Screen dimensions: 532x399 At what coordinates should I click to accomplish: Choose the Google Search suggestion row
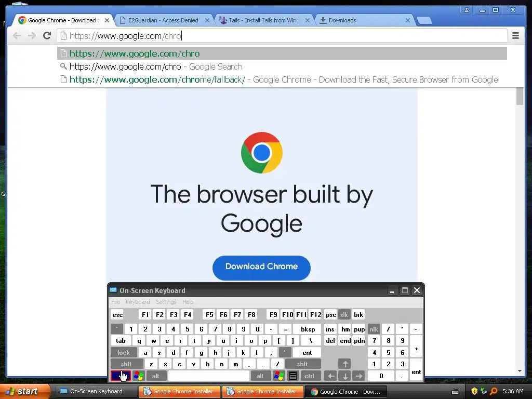tap(282, 66)
